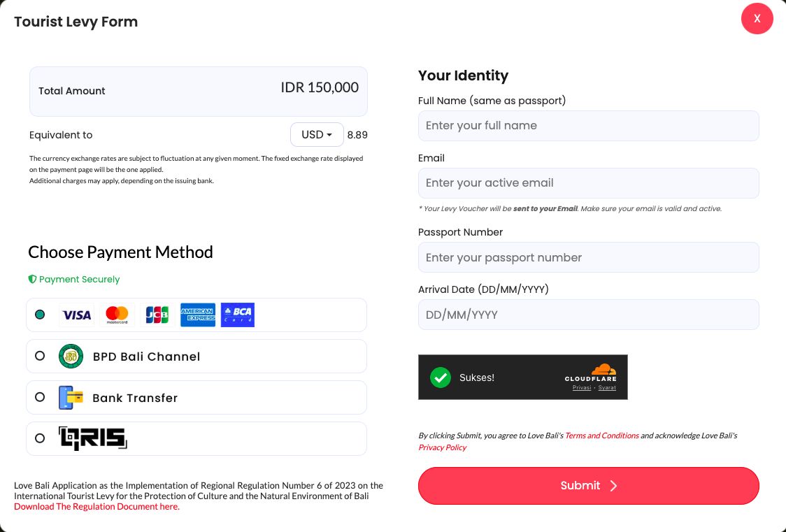Click the QRIS logo
786x532 pixels.
pyautogui.click(x=93, y=438)
